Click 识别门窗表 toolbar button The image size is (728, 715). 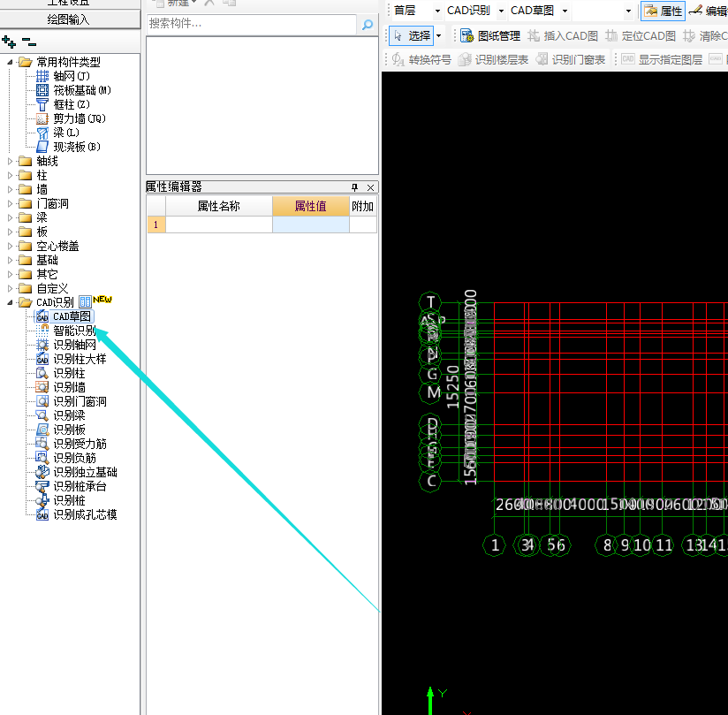tap(571, 59)
